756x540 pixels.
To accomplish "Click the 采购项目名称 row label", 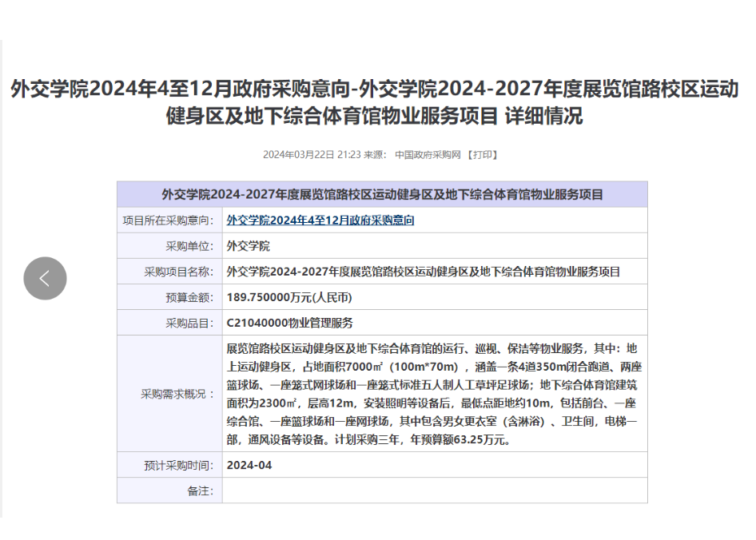I will [x=179, y=272].
